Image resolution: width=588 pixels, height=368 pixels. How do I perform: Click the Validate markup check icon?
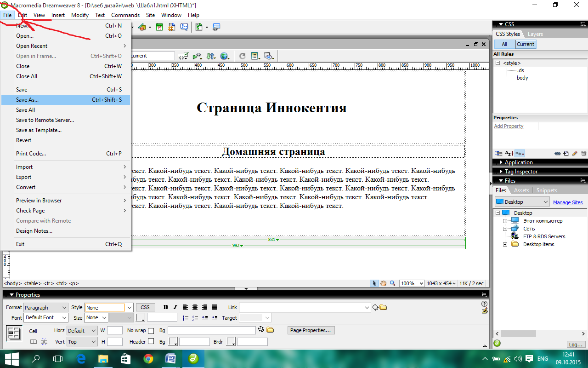pos(183,56)
